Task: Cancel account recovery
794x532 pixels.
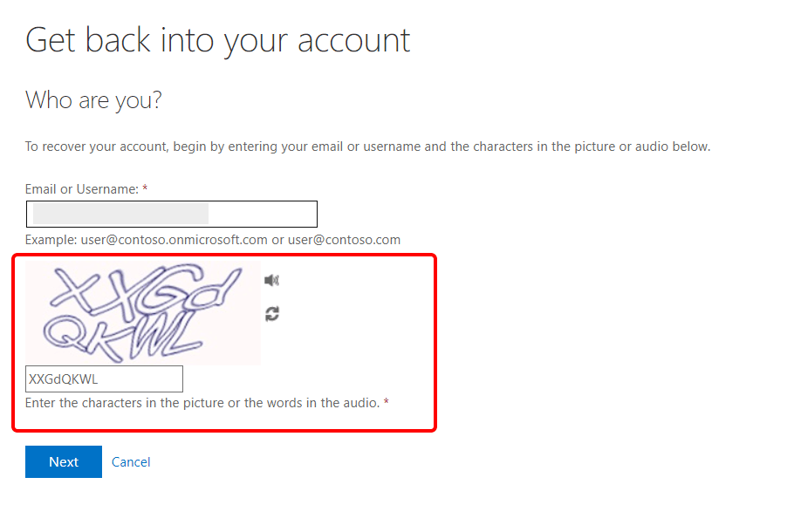Action: tap(131, 462)
